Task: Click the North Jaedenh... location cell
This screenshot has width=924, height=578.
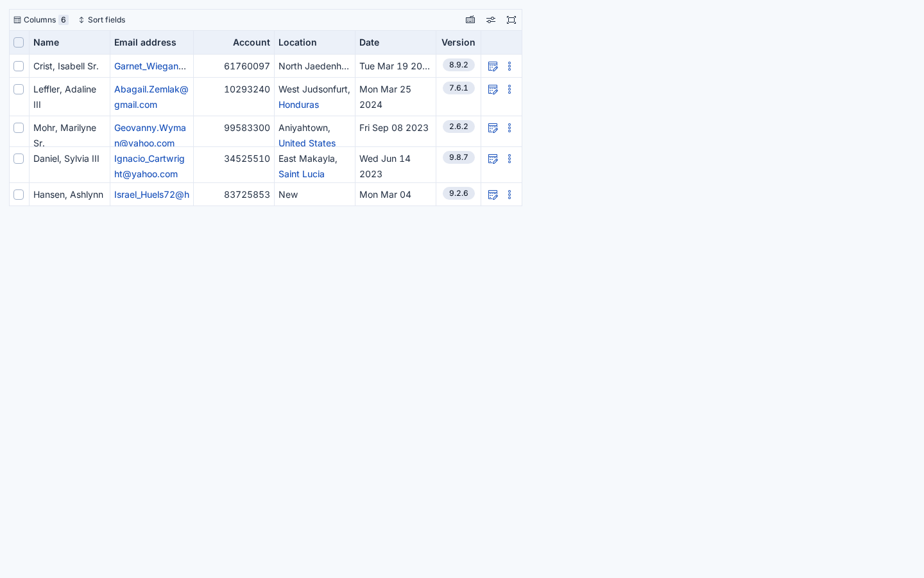Action: click(x=314, y=66)
